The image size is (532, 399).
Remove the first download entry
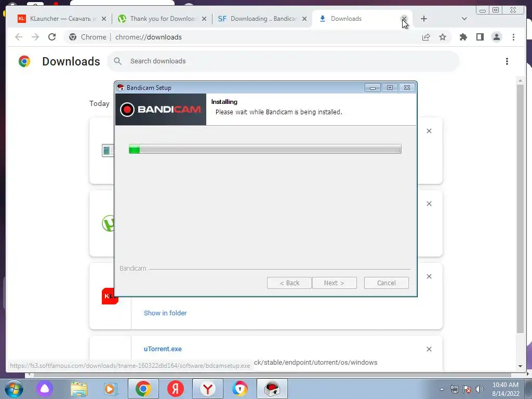pyautogui.click(x=429, y=131)
